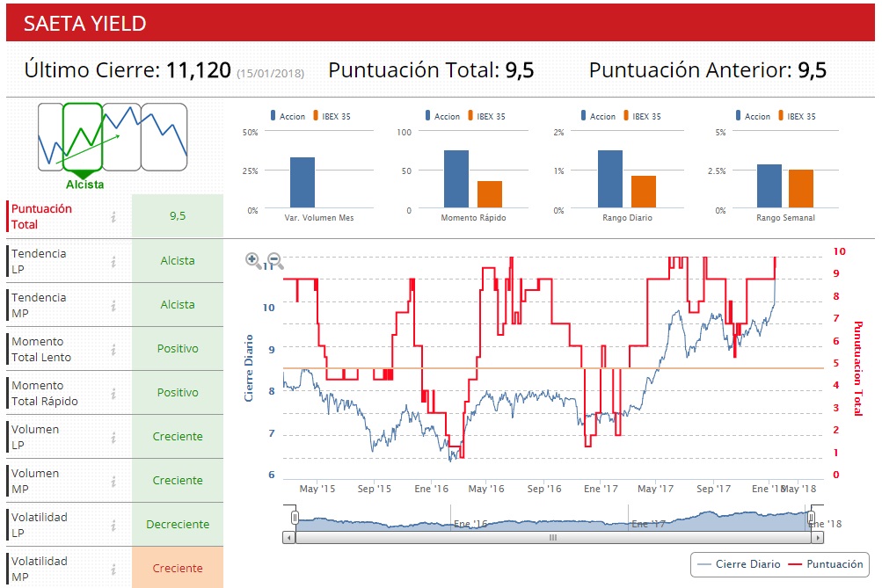Click the Var. Volumen Mes chart label
Screen dimensions: 882x588
pos(319,218)
